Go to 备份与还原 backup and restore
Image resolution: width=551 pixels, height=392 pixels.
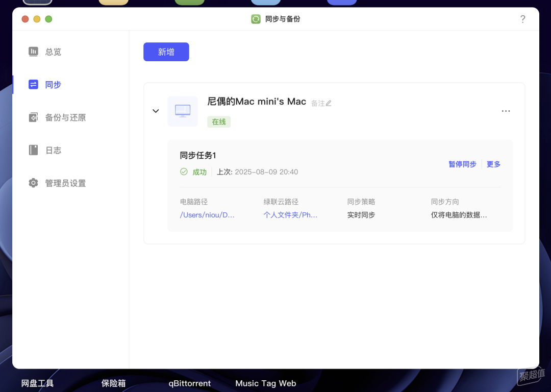click(65, 117)
